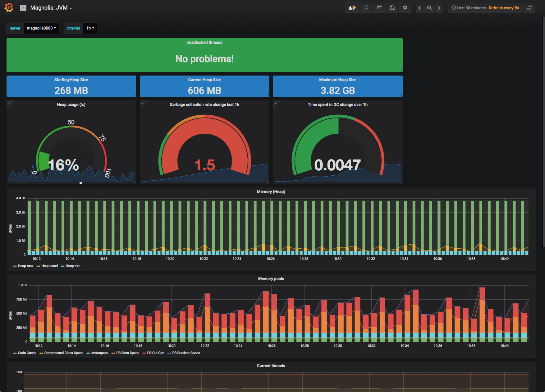
Task: Open the Memory (Heap) panel title menu
Action: point(271,191)
